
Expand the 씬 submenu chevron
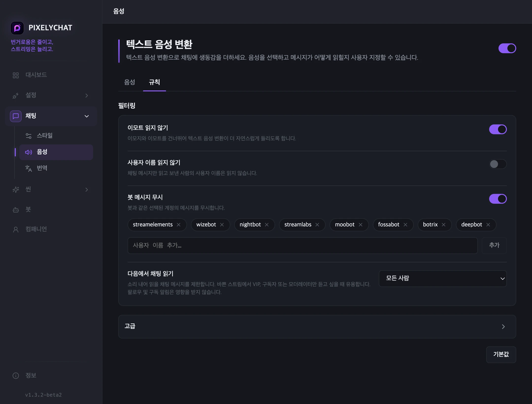coord(87,190)
